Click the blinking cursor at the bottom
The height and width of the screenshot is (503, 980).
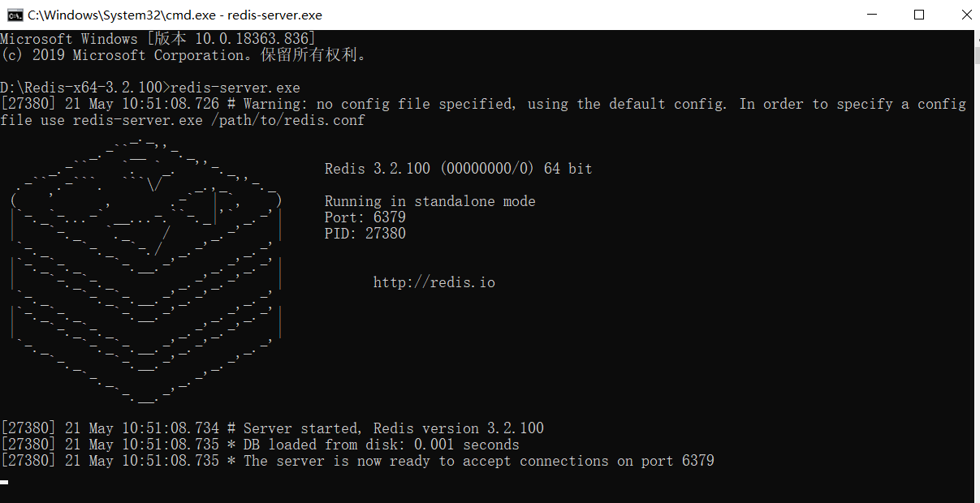[4, 482]
